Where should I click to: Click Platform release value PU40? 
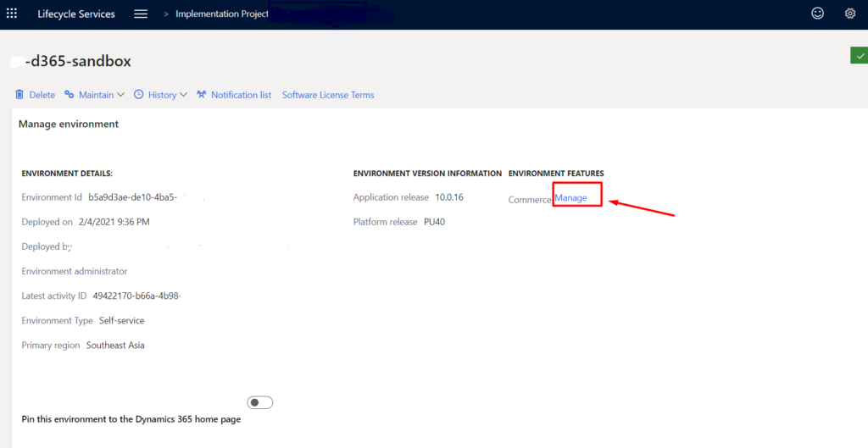click(435, 222)
